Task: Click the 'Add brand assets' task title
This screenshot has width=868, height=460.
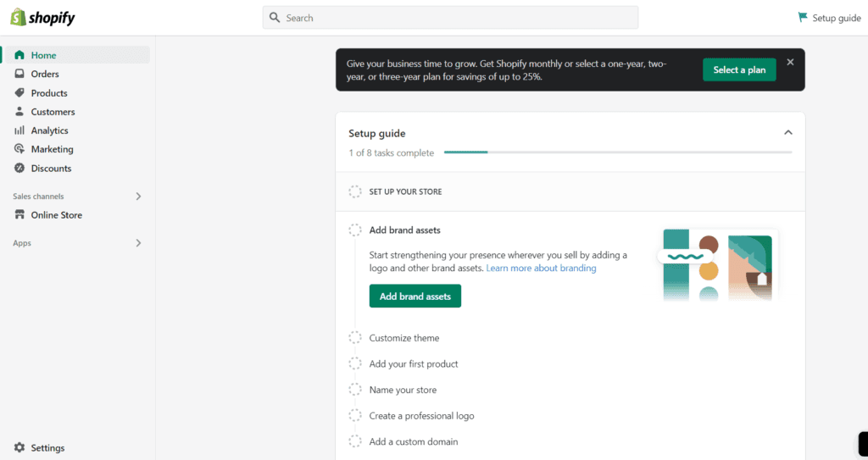Action: pos(404,230)
